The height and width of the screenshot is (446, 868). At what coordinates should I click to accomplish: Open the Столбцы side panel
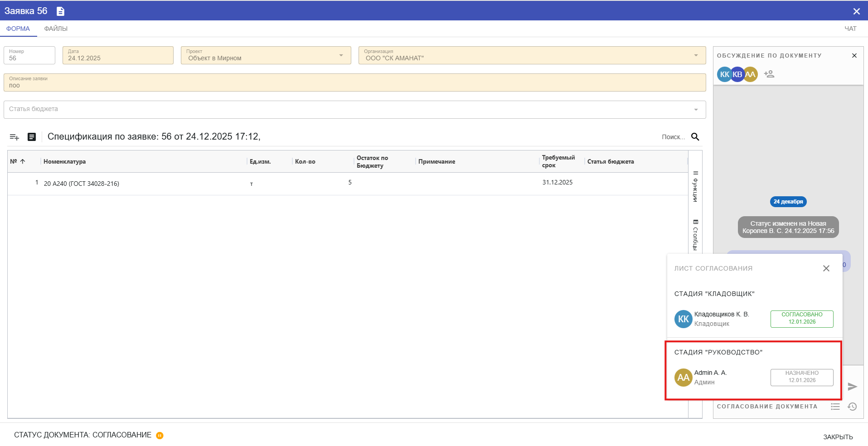695,235
